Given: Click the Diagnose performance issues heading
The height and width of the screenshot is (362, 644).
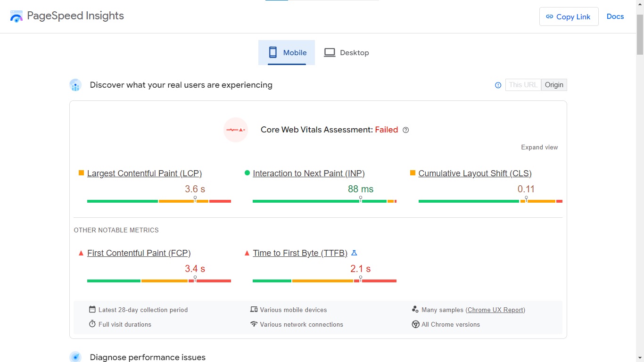Looking at the screenshot, I should 148,357.
